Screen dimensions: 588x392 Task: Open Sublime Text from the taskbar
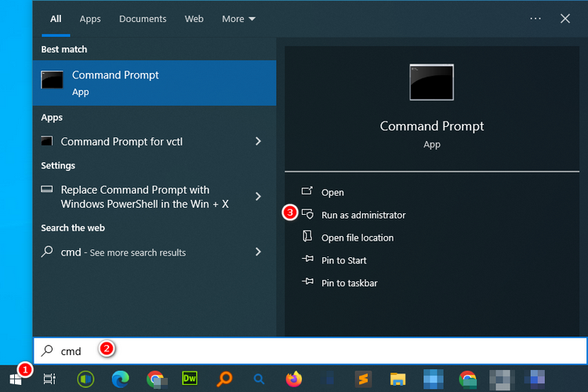point(363,379)
